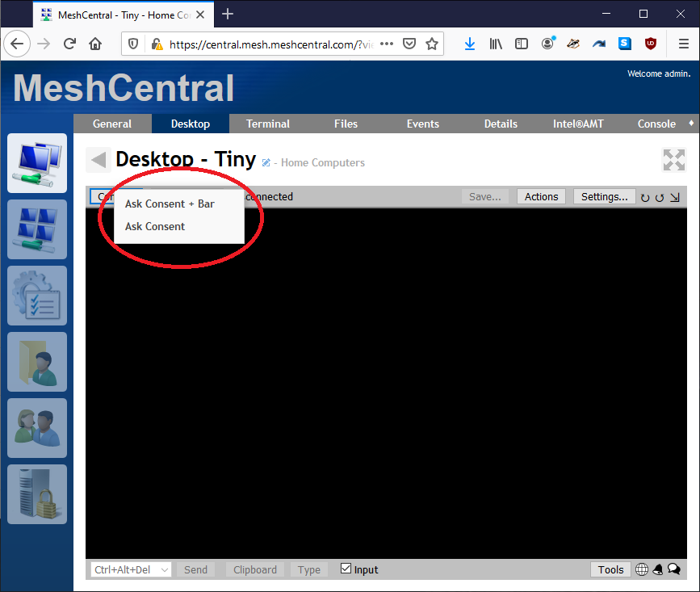Switch to the General tab

click(112, 124)
